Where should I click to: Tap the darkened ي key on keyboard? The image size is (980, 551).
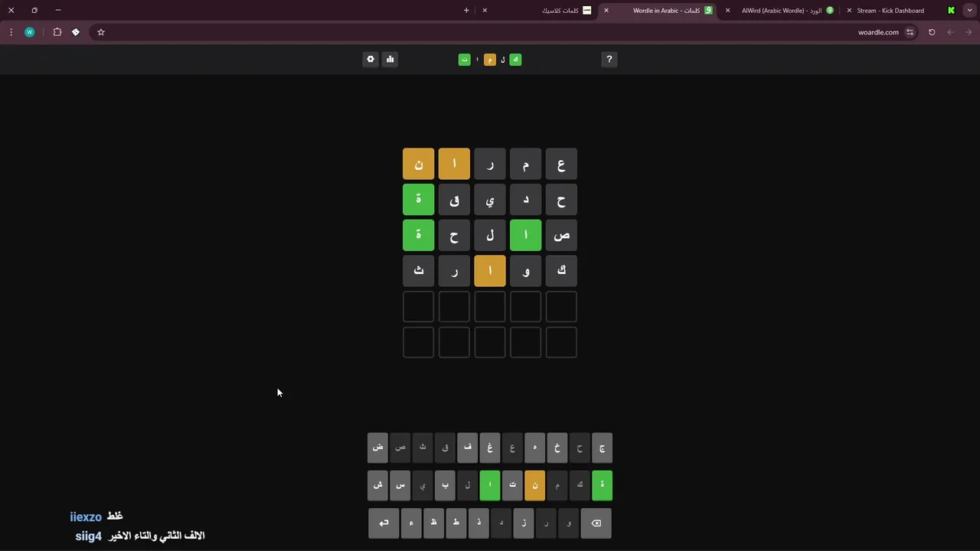coord(423,485)
